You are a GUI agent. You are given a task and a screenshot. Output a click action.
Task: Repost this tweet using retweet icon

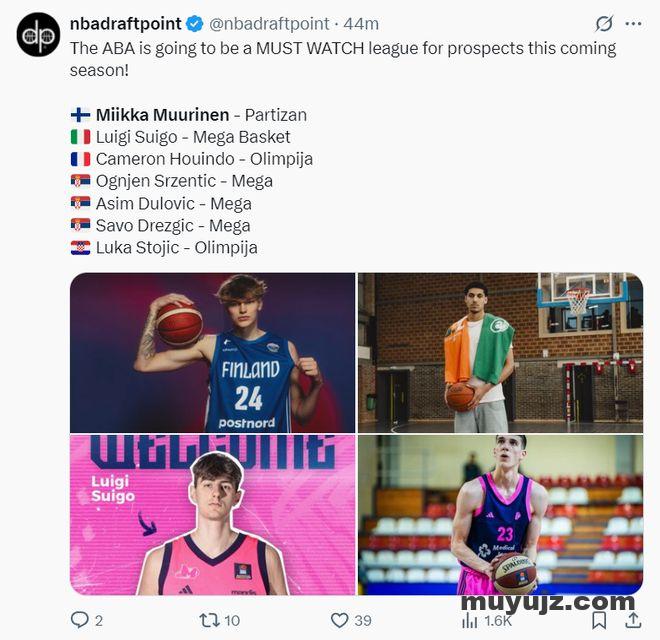[x=209, y=620]
